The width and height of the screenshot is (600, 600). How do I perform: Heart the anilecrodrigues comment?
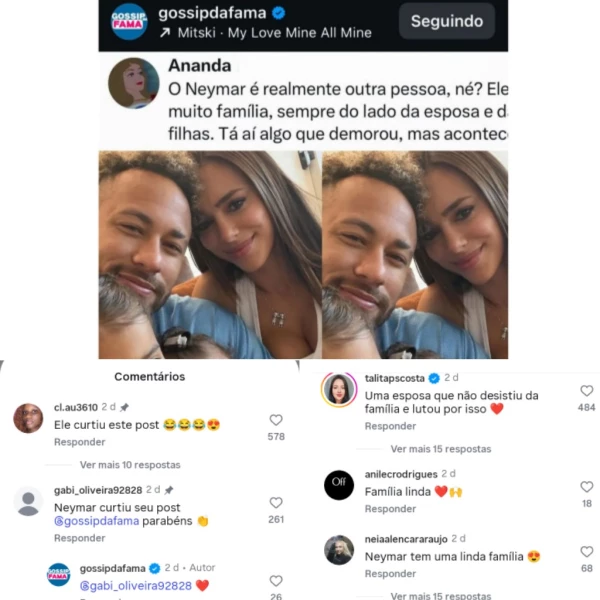(x=587, y=487)
